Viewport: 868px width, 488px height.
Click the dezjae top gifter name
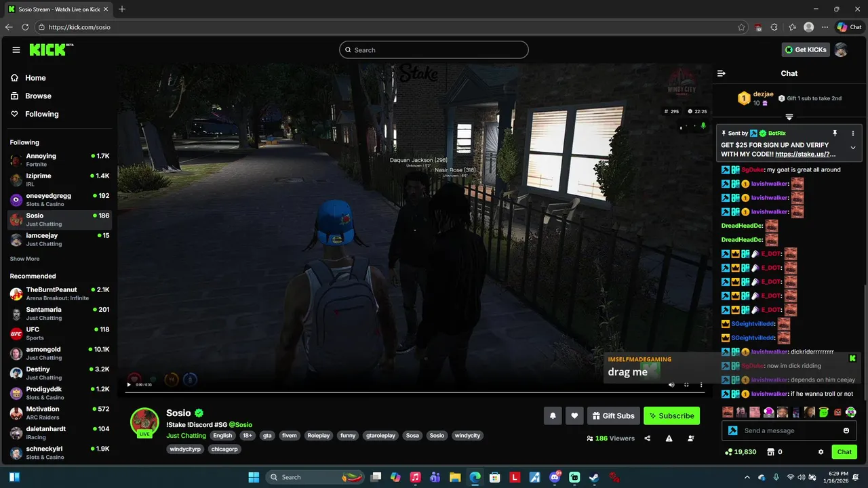coord(764,94)
